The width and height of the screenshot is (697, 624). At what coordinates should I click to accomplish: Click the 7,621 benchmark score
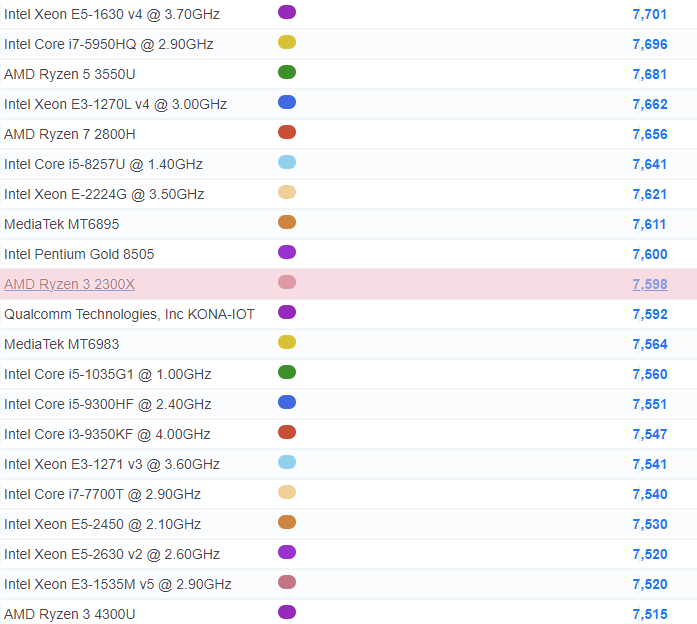click(650, 194)
